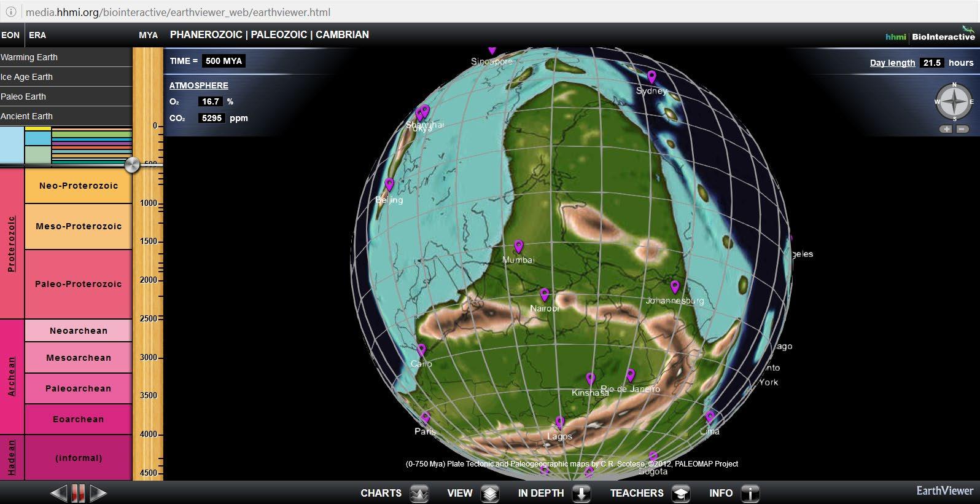
Task: Zoom out with the minus button
Action: [x=962, y=129]
